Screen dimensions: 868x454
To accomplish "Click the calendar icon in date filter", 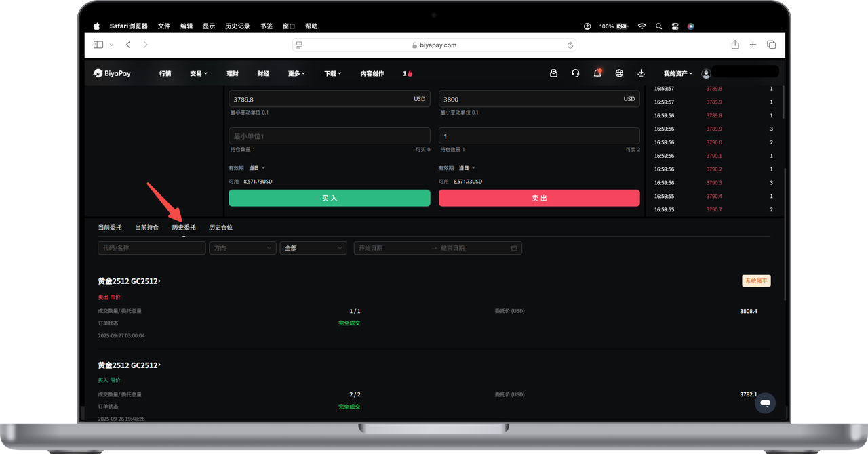I will [514, 248].
